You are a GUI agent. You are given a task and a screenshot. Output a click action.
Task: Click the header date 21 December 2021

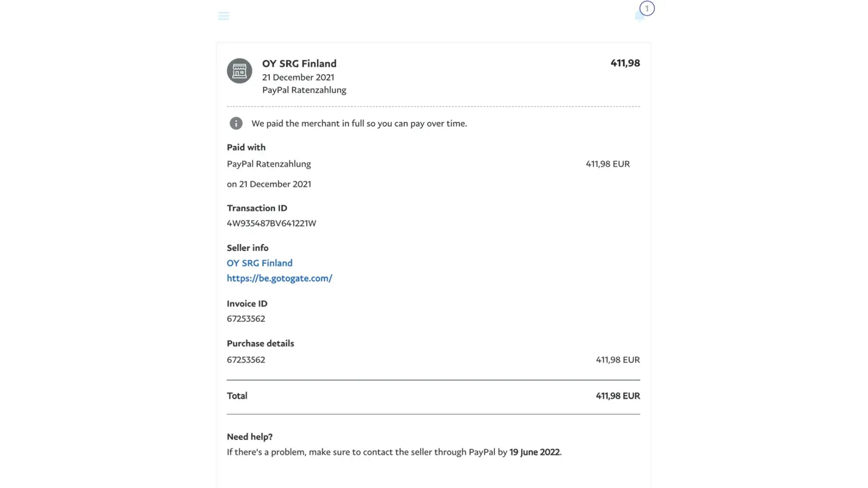click(x=298, y=77)
